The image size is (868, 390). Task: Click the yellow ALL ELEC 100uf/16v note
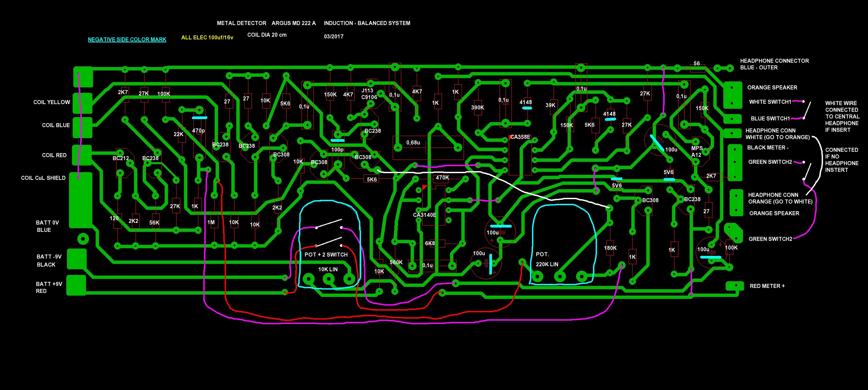pyautogui.click(x=207, y=38)
